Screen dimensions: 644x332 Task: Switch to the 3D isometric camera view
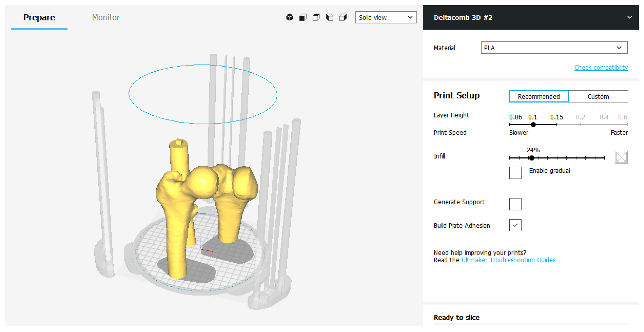tap(290, 17)
